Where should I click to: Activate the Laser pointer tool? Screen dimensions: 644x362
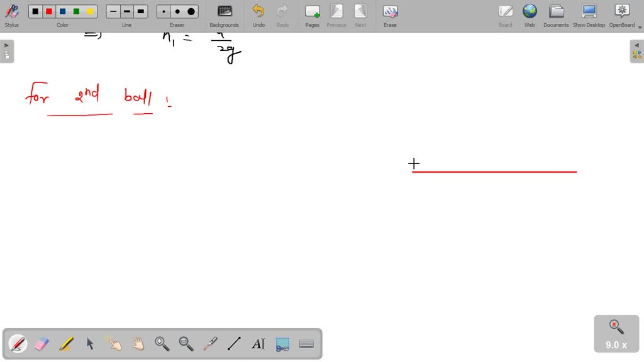click(x=210, y=344)
